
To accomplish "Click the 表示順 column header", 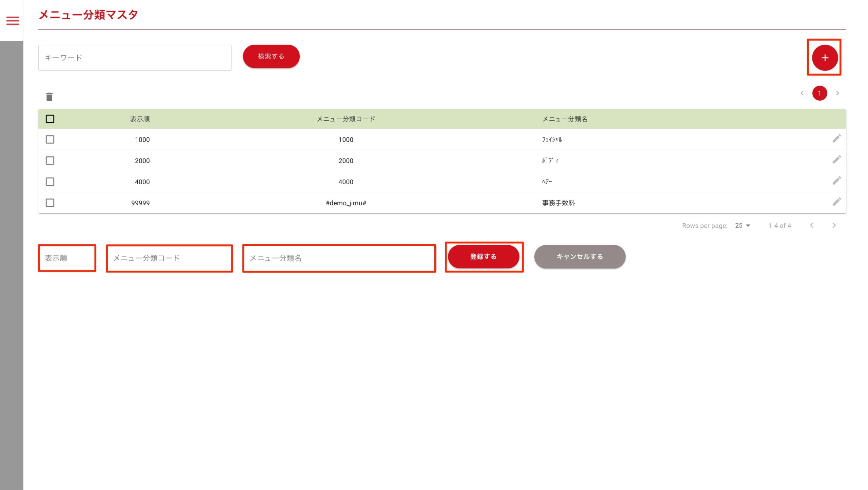I will tap(140, 119).
